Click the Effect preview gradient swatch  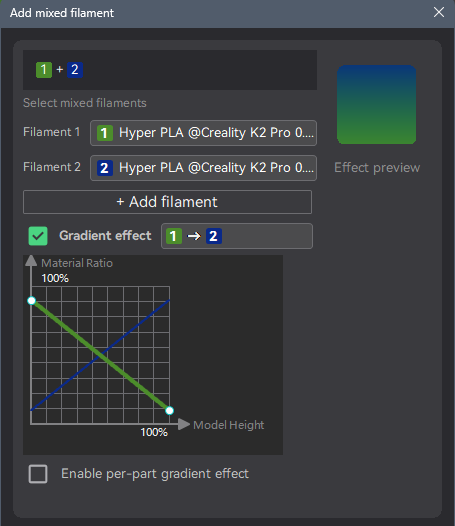pos(376,105)
